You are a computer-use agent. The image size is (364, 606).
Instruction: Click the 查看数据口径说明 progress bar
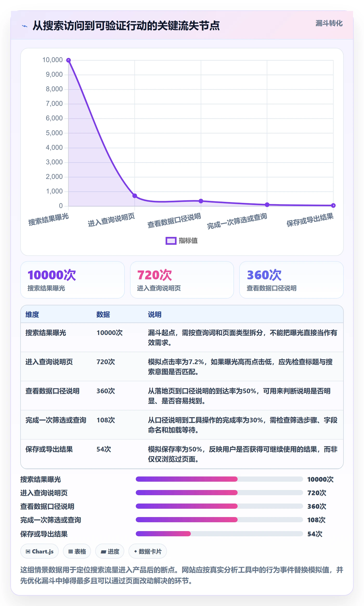pyautogui.click(x=219, y=506)
